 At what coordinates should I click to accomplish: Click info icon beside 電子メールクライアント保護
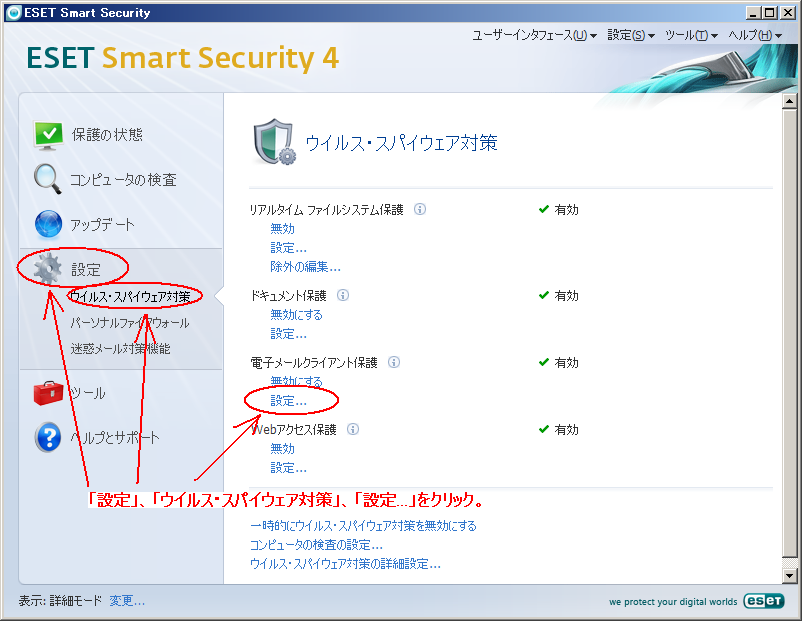click(394, 363)
